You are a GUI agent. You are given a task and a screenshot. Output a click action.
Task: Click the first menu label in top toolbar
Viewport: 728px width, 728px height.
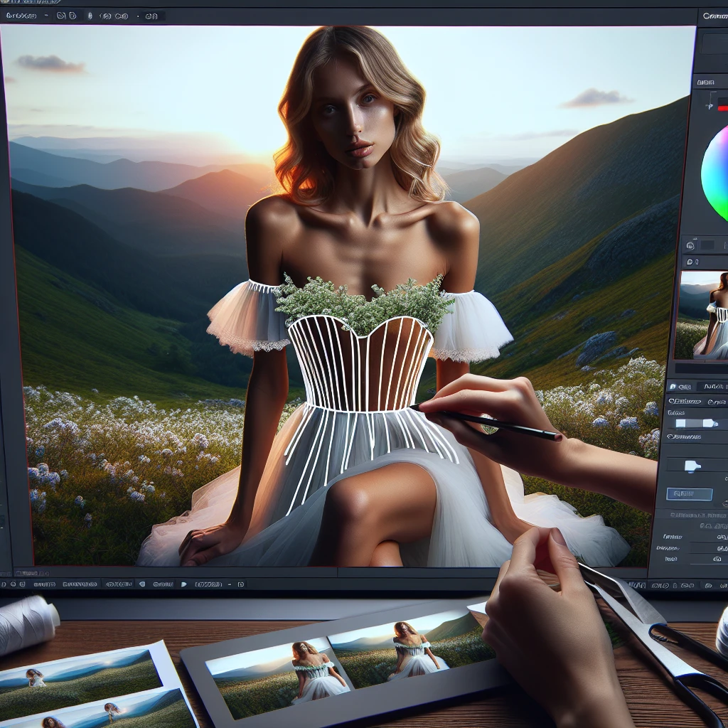(21, 15)
